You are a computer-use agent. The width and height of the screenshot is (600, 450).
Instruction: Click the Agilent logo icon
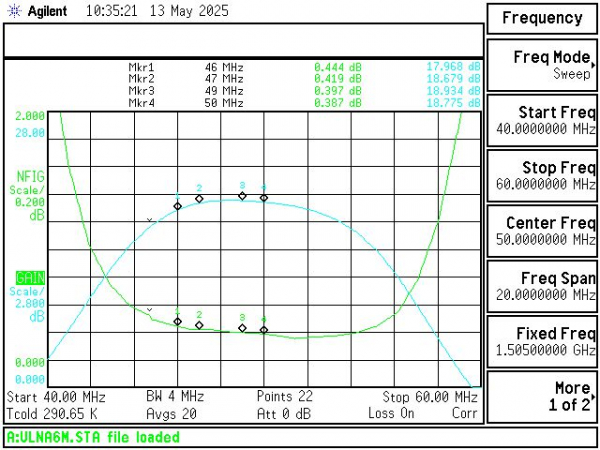(14, 11)
